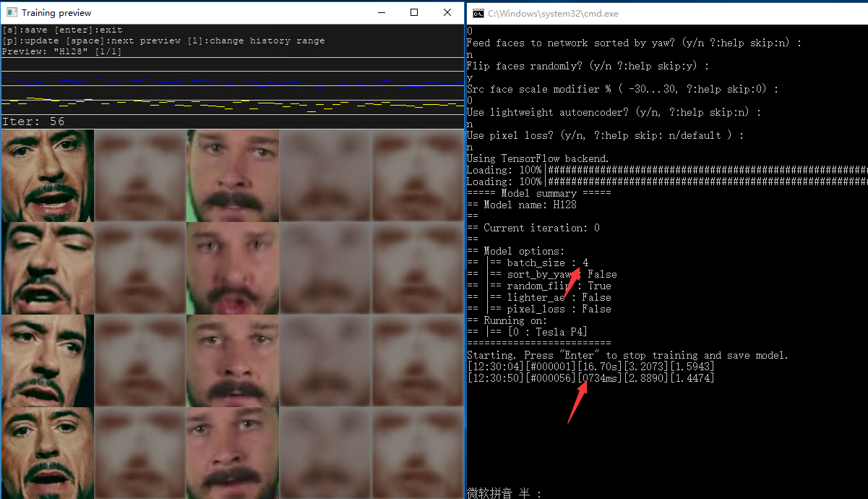This screenshot has height=499, width=868.
Task: Select the thumbnail of the face with red open mouth
Action: click(x=233, y=268)
